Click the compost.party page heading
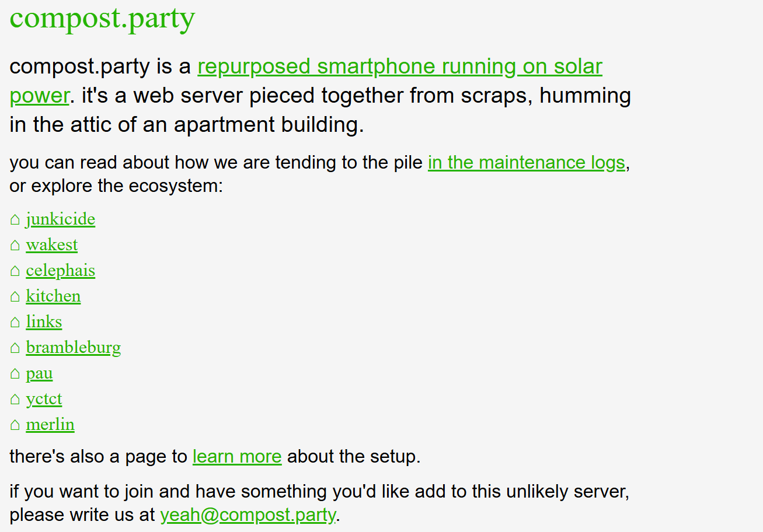Image resolution: width=763 pixels, height=532 pixels. point(102,18)
